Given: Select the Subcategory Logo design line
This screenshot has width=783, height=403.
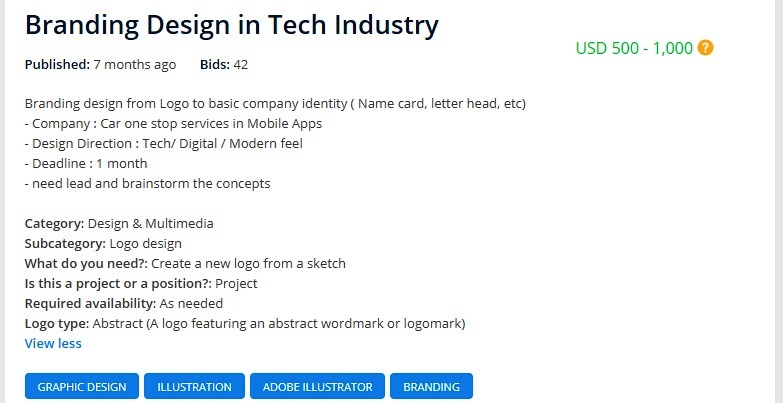Looking at the screenshot, I should 103,243.
